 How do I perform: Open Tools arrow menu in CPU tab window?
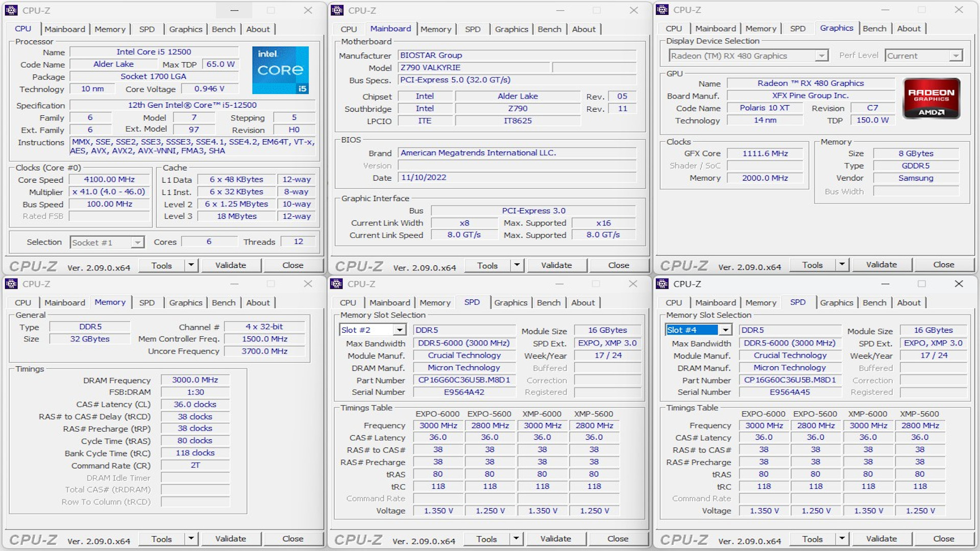191,265
